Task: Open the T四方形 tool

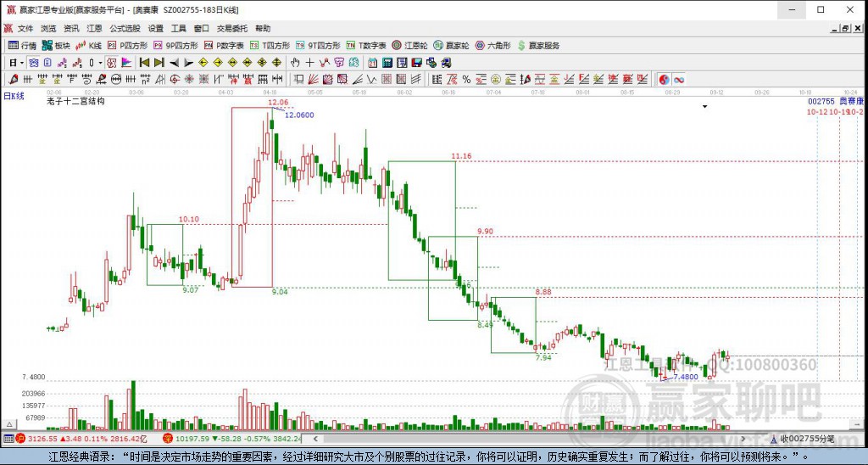Action: point(270,46)
